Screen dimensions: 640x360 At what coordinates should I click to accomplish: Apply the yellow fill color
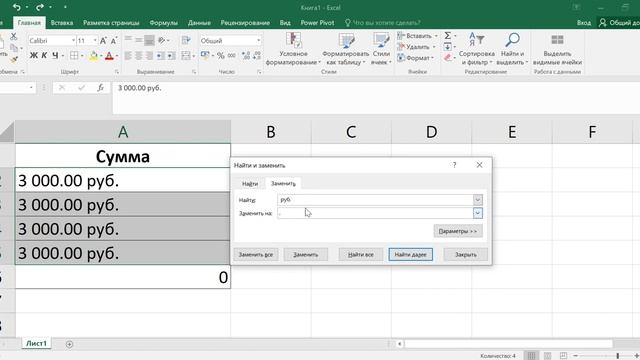pyautogui.click(x=93, y=56)
